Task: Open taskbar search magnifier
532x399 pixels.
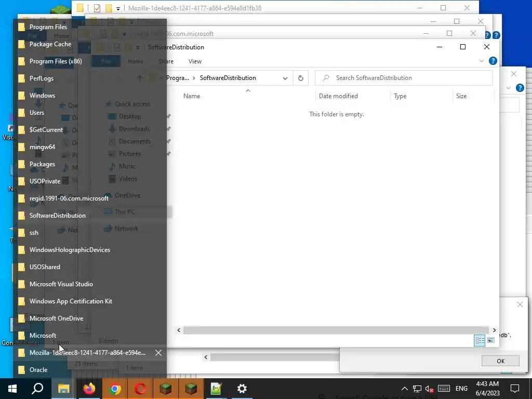Action: [37, 389]
